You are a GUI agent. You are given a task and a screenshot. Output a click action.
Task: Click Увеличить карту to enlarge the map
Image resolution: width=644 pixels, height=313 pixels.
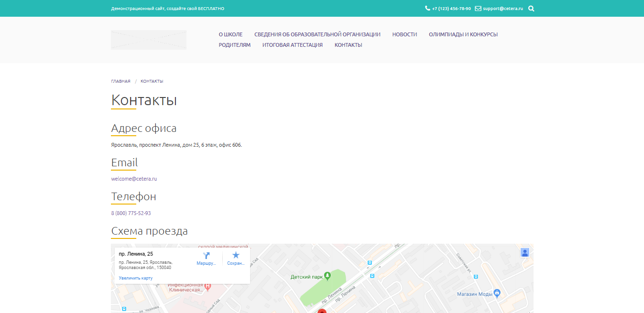tap(136, 278)
